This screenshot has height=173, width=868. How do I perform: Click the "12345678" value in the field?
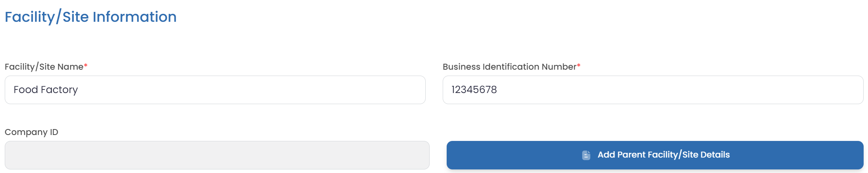point(474,90)
